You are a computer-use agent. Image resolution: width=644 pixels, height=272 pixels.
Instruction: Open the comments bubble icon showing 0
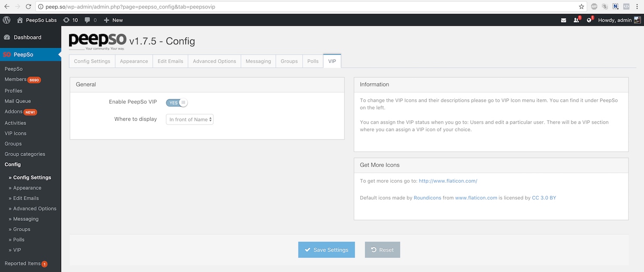coord(88,20)
